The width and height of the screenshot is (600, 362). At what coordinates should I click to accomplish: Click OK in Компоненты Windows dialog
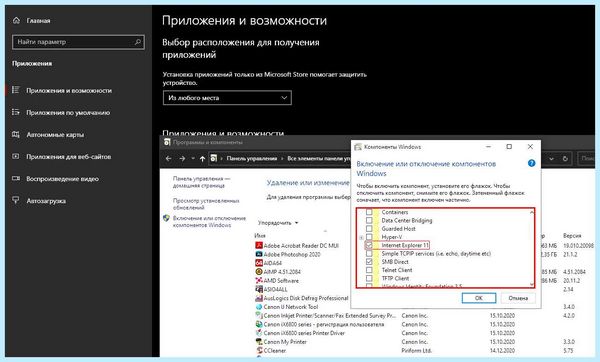(479, 298)
